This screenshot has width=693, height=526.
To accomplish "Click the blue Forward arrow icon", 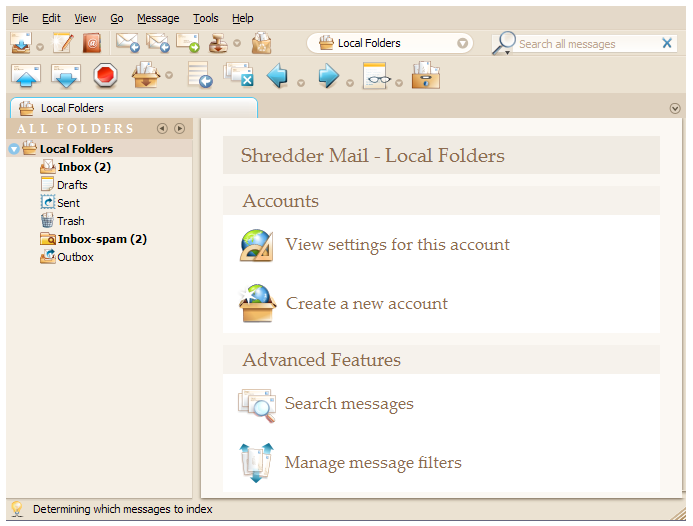I will click(x=328, y=76).
